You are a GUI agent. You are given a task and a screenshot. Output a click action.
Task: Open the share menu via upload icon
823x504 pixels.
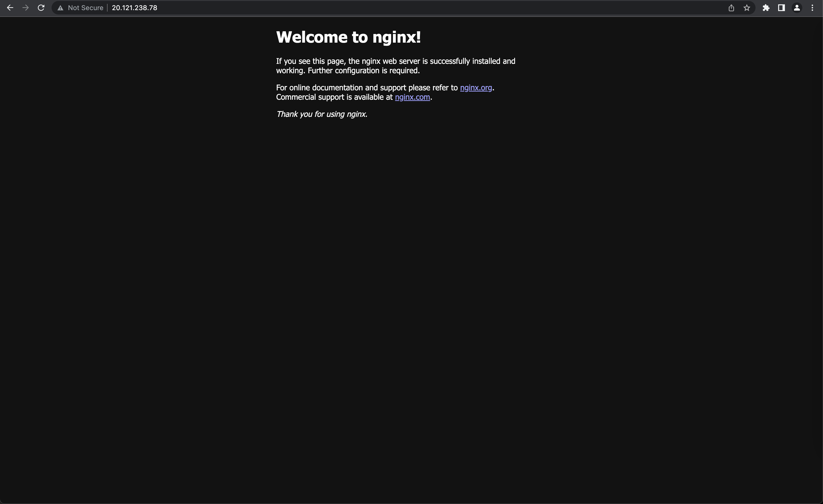click(731, 8)
